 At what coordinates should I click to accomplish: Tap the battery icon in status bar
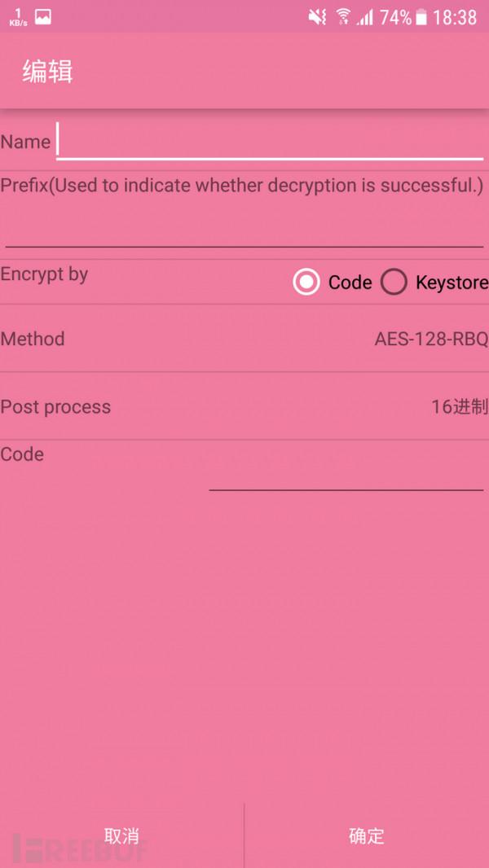tap(421, 17)
